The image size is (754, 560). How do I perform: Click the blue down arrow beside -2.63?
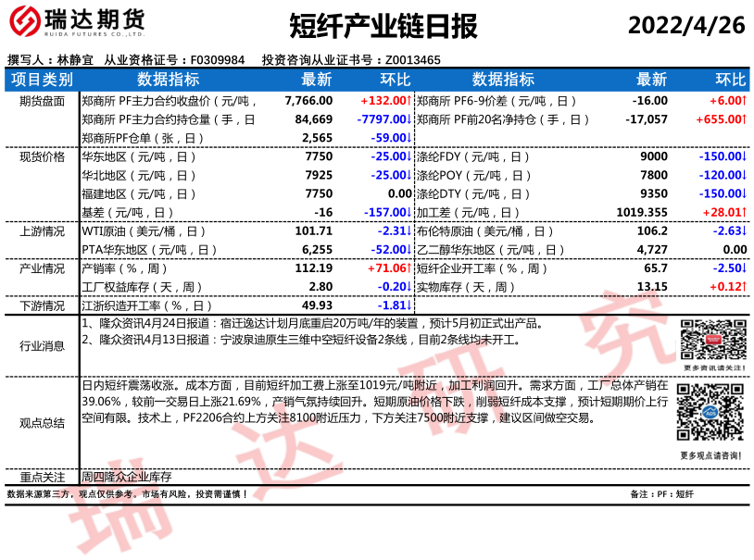pos(746,230)
